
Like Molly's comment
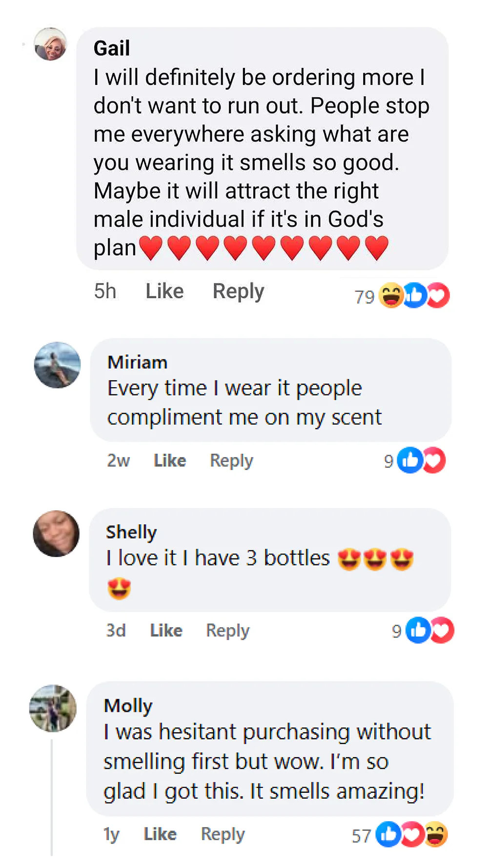tap(160, 834)
